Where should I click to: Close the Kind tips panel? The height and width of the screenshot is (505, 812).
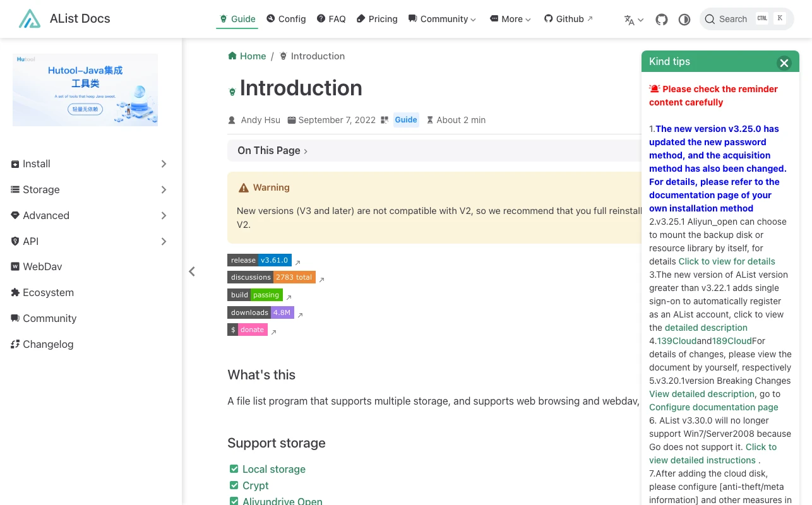(784, 62)
